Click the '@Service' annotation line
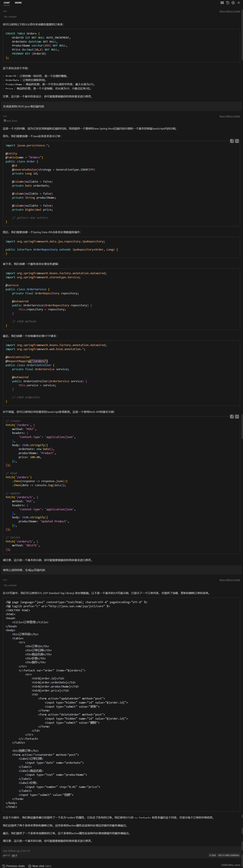 [x=12, y=285]
